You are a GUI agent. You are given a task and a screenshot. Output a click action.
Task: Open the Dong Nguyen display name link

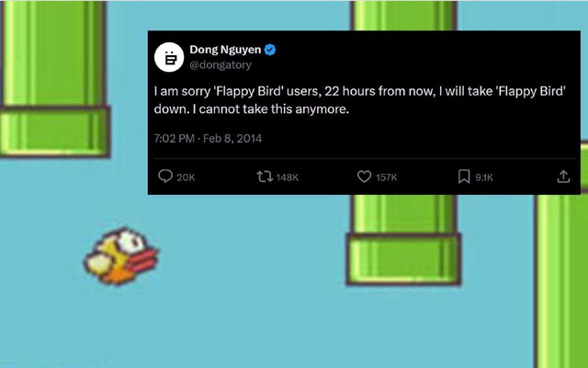coord(225,50)
